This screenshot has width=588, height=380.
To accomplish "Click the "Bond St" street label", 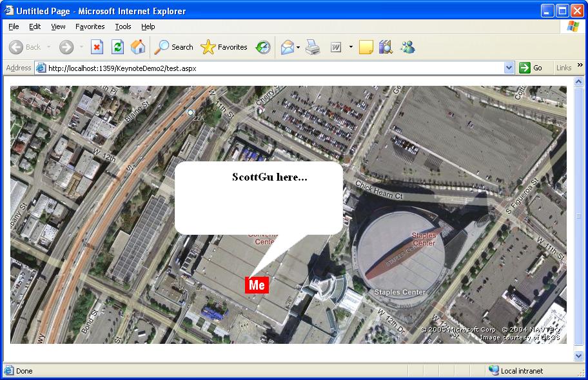I will click(89, 322).
